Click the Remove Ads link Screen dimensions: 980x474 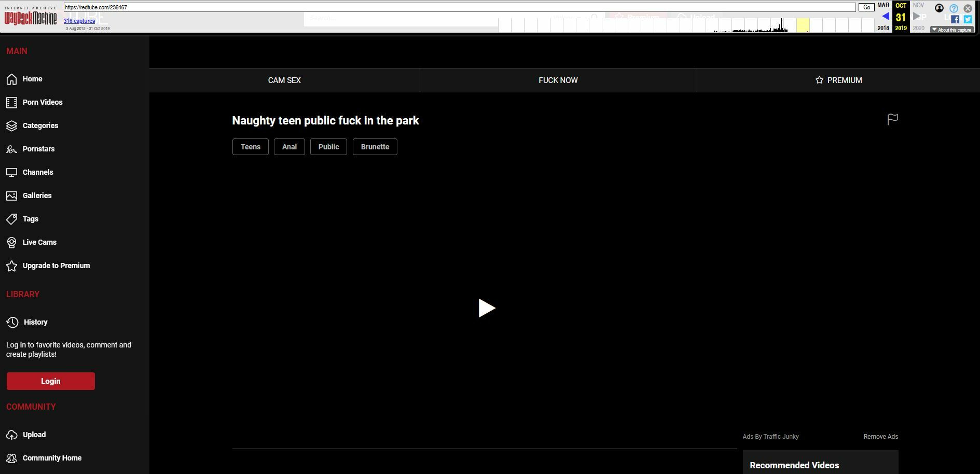point(880,437)
